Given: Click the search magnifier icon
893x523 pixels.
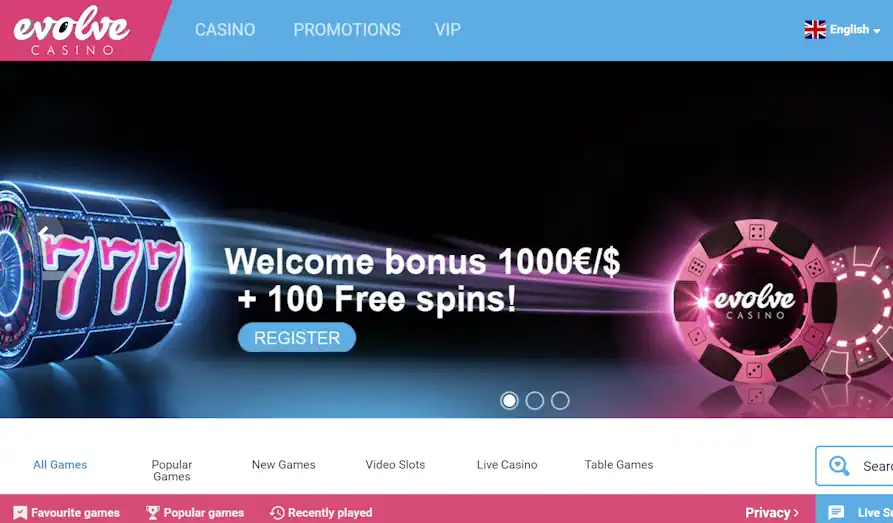Looking at the screenshot, I should 839,465.
